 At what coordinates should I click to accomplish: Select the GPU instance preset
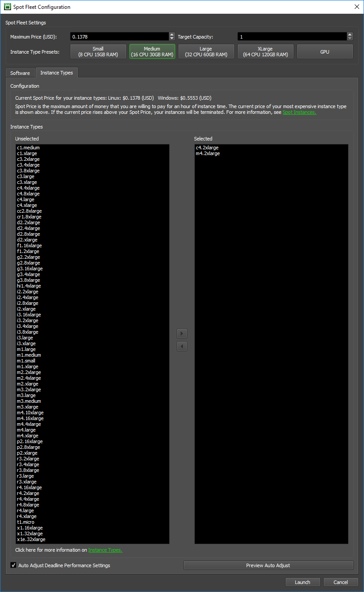click(325, 51)
